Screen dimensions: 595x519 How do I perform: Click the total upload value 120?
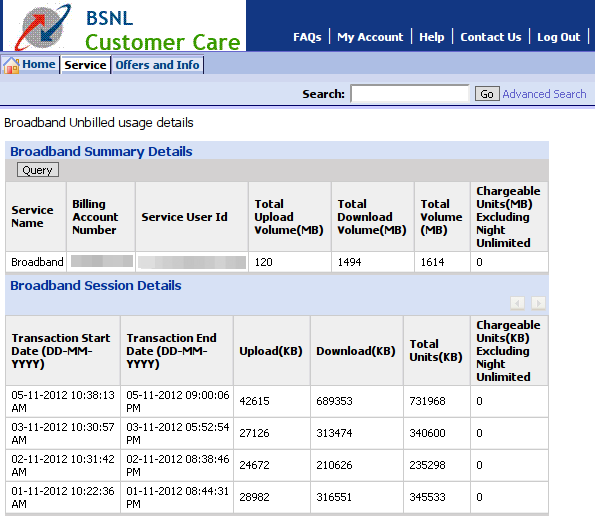(x=263, y=262)
